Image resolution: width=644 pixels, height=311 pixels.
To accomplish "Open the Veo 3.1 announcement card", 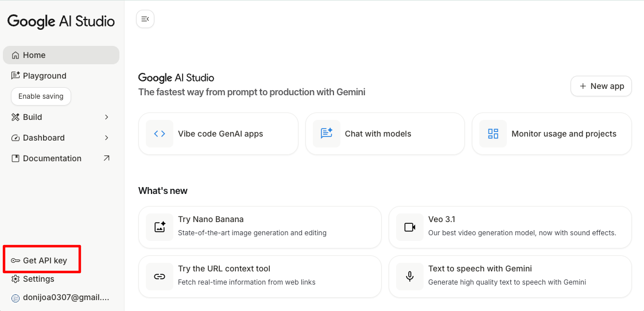I will coord(510,227).
